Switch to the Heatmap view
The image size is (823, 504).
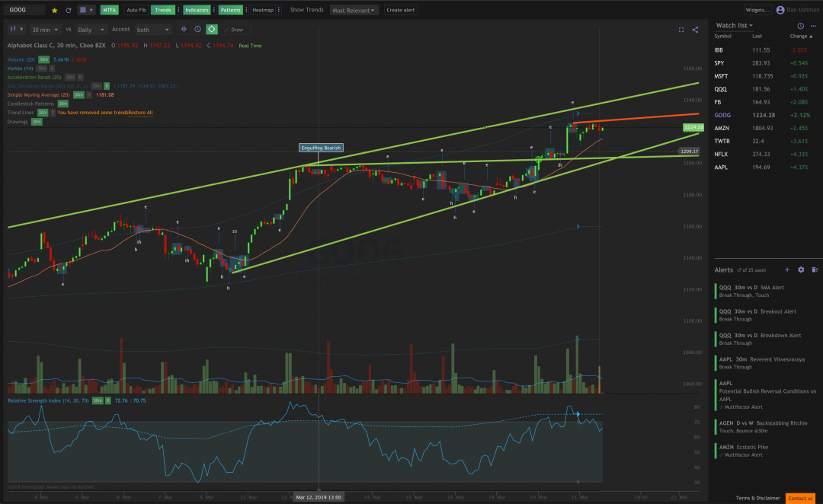pos(264,9)
